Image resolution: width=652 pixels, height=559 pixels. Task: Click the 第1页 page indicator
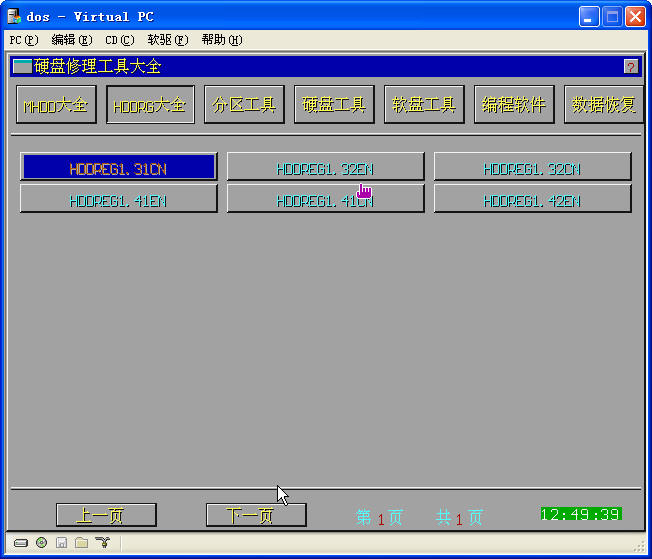380,518
